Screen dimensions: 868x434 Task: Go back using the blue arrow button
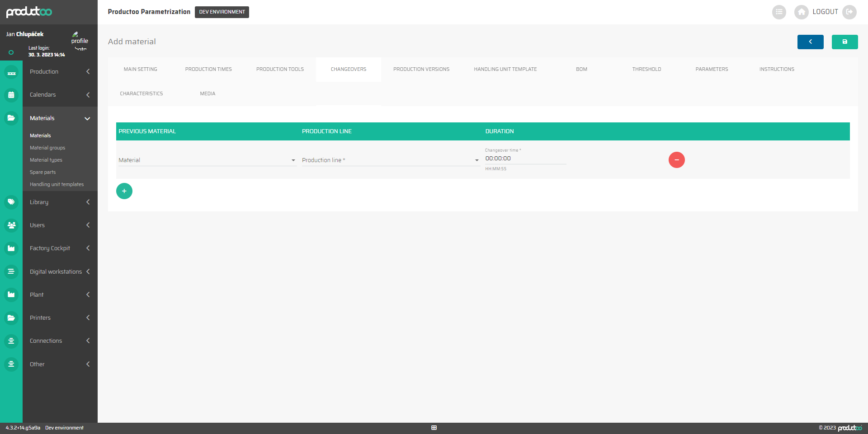pyautogui.click(x=810, y=42)
